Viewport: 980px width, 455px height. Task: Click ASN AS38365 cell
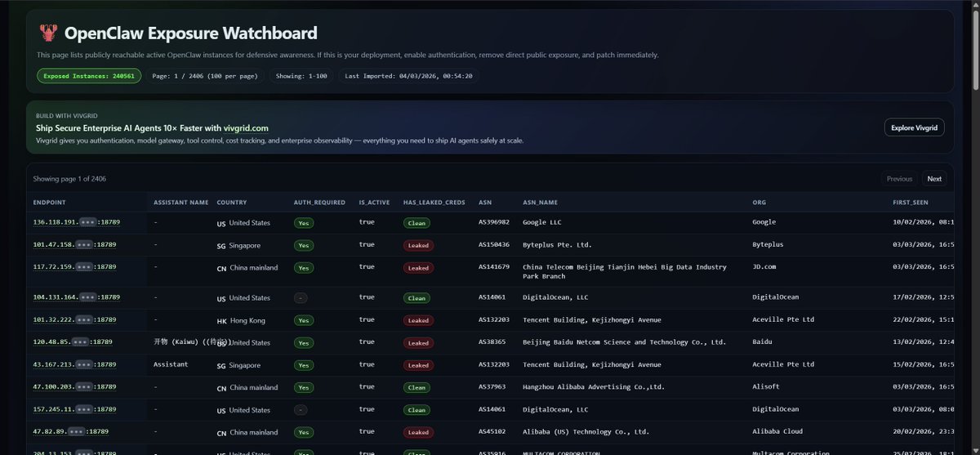[x=492, y=341]
